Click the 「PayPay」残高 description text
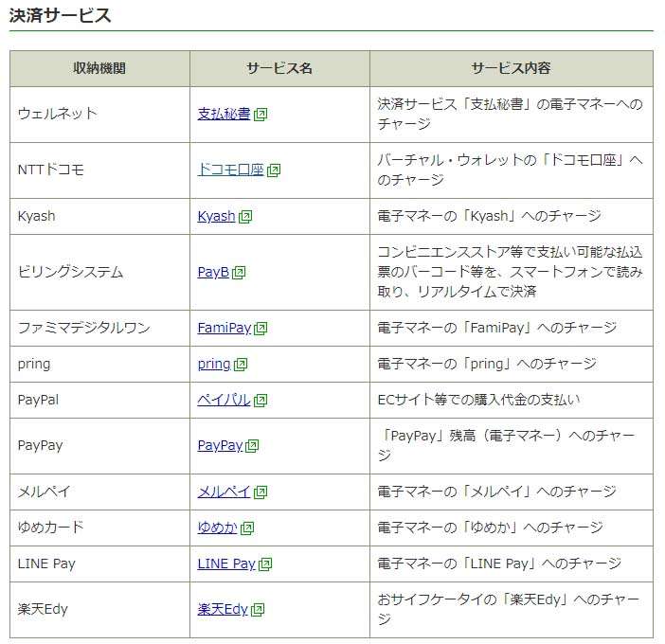 [506, 445]
